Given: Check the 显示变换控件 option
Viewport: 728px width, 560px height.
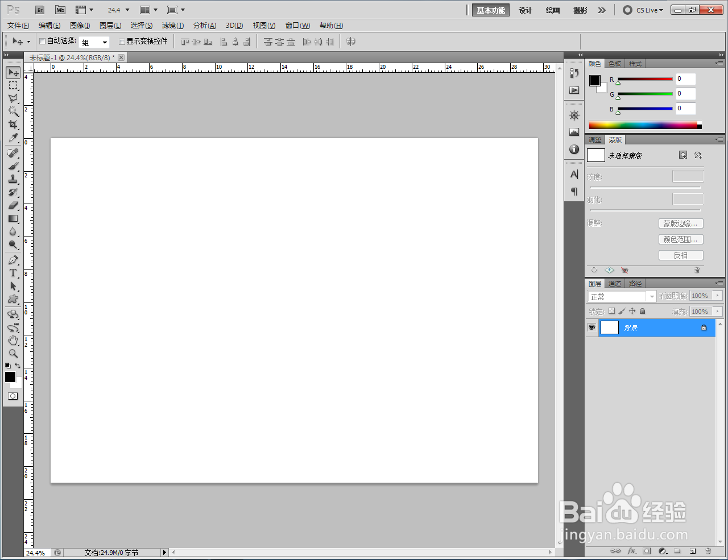Looking at the screenshot, I should (x=122, y=42).
